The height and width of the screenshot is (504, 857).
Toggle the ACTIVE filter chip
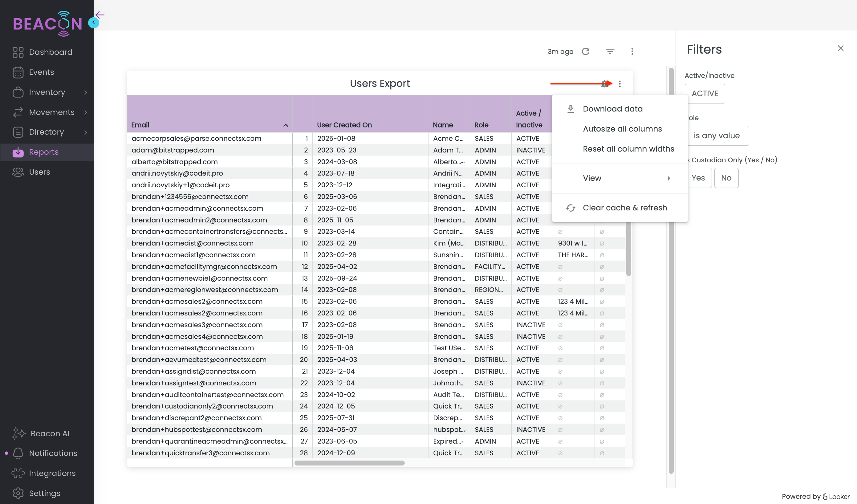(x=705, y=94)
